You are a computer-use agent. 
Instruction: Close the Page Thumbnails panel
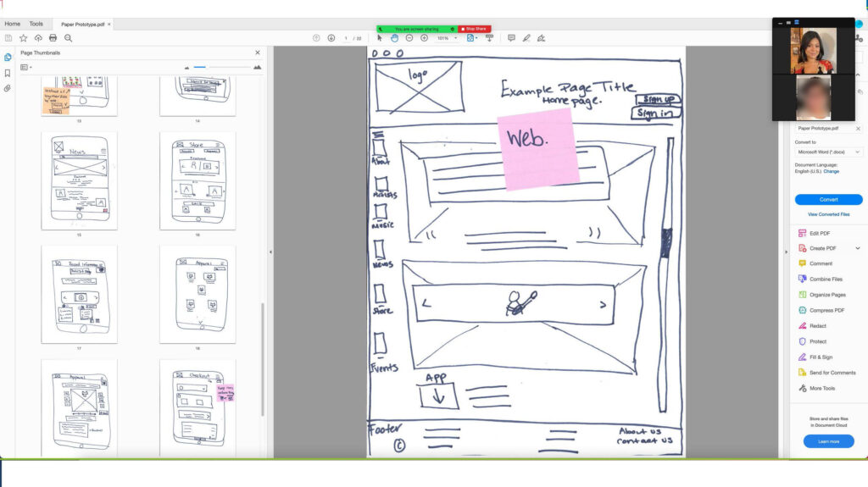pos(258,53)
